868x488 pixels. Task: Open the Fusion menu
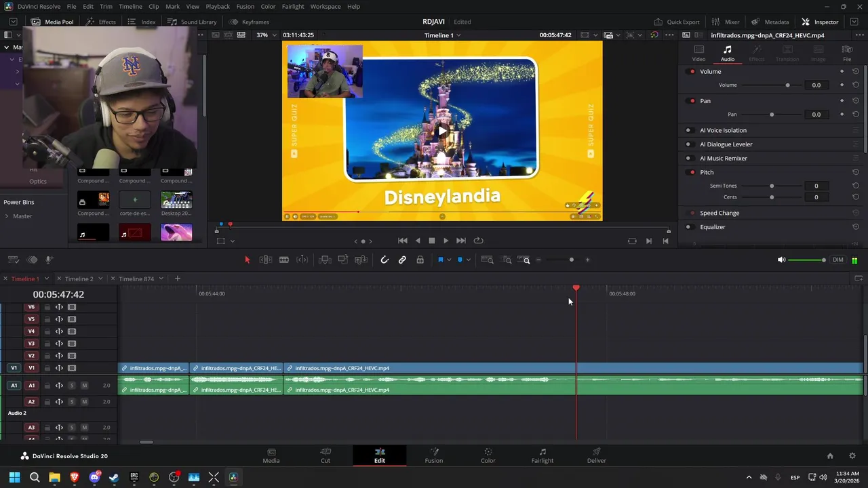[x=245, y=6]
